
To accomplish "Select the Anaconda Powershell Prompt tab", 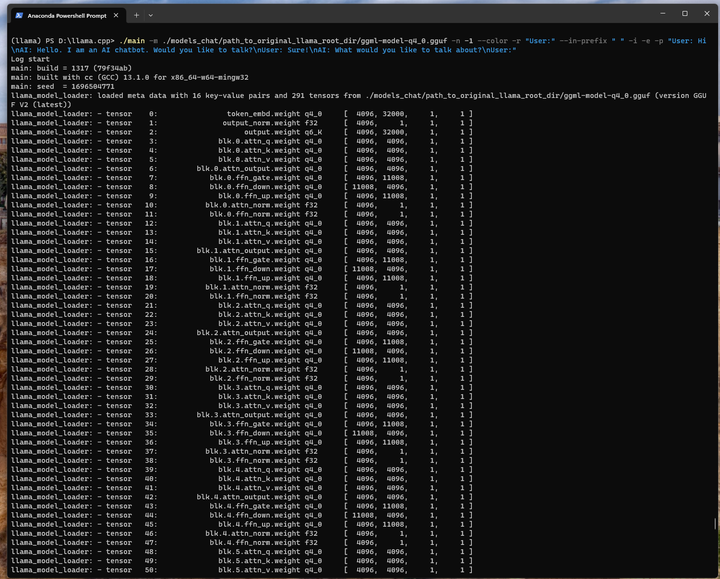I will pos(67,15).
